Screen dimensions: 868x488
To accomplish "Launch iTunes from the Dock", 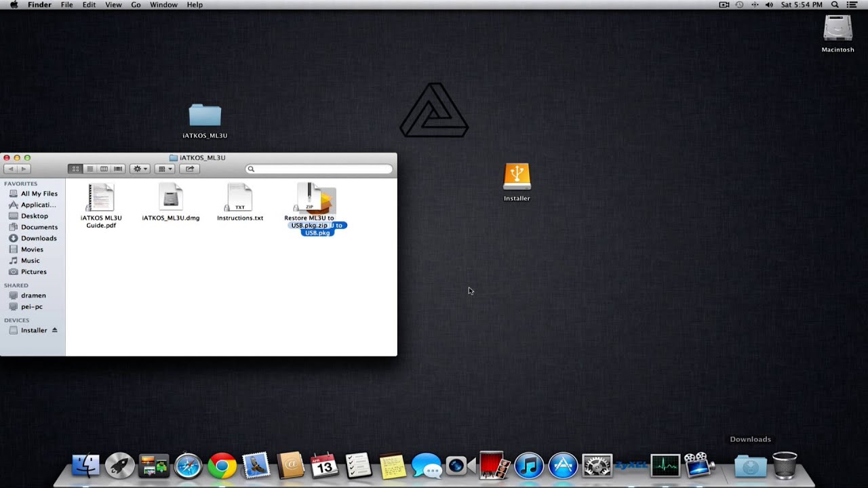I will [x=529, y=466].
